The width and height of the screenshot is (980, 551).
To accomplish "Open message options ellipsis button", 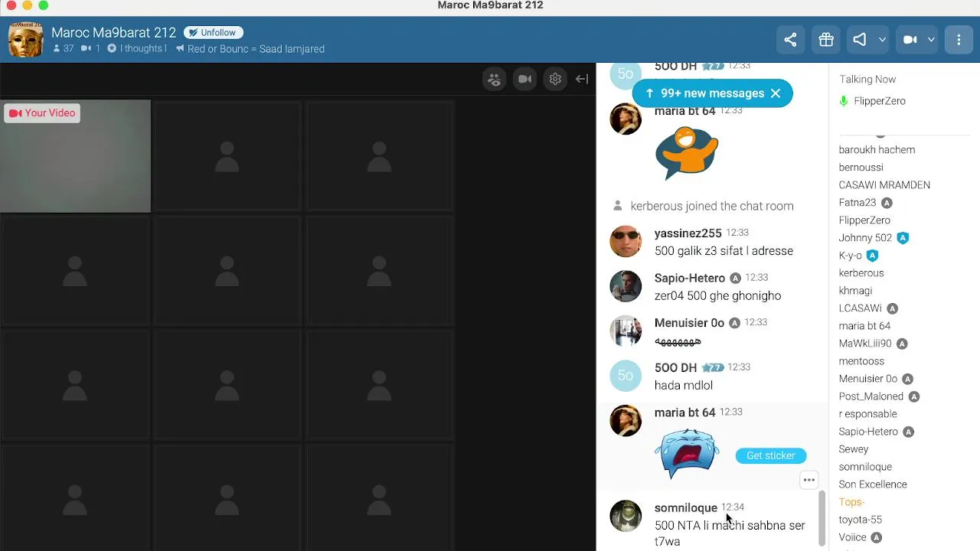I will 809,481.
